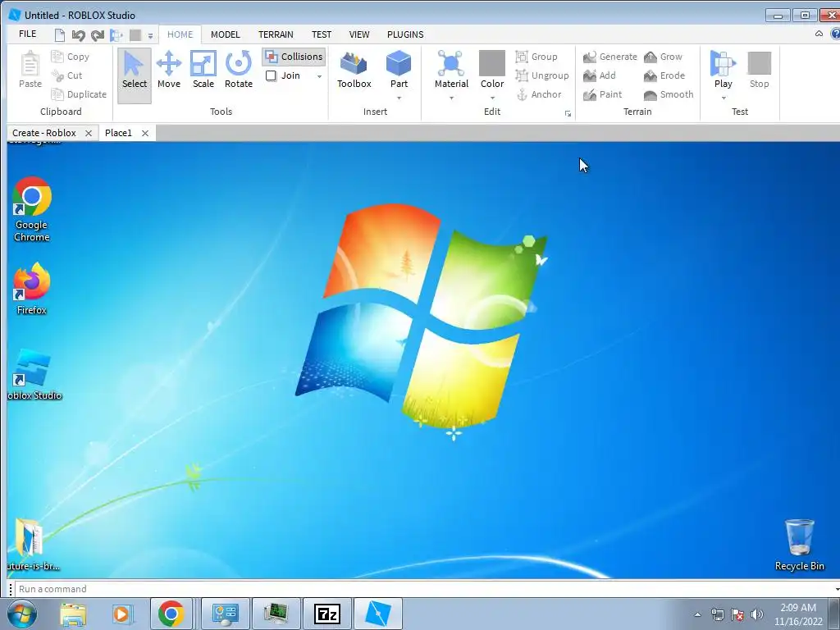Activate the Move tool
The image size is (840, 630).
point(169,70)
